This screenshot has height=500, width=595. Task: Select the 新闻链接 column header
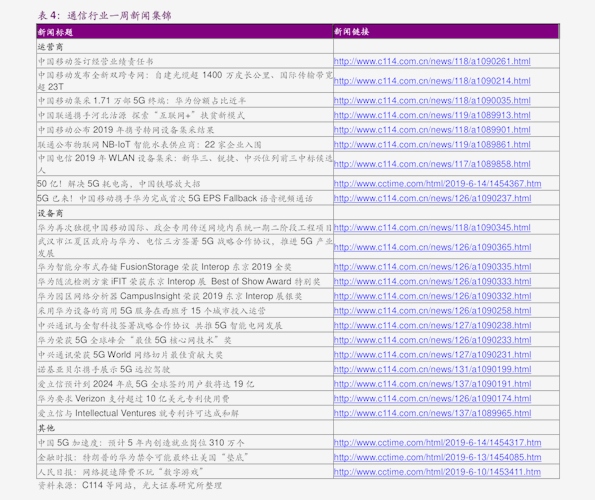pyautogui.click(x=446, y=32)
